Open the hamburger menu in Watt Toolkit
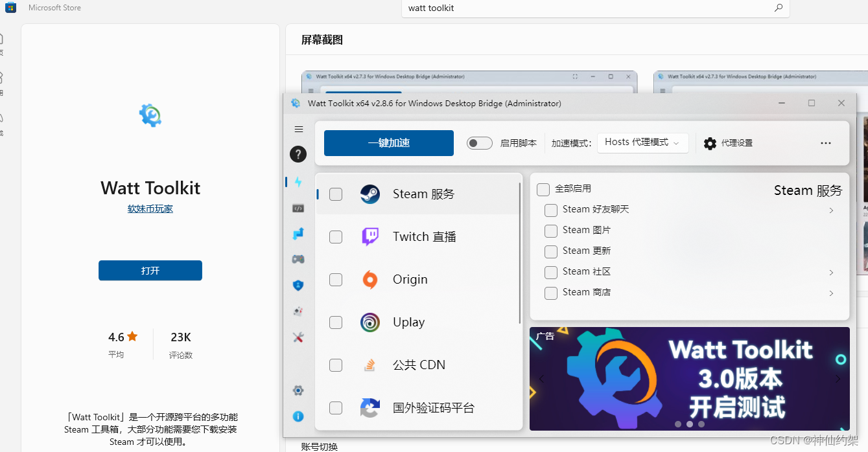868x452 pixels. (298, 130)
